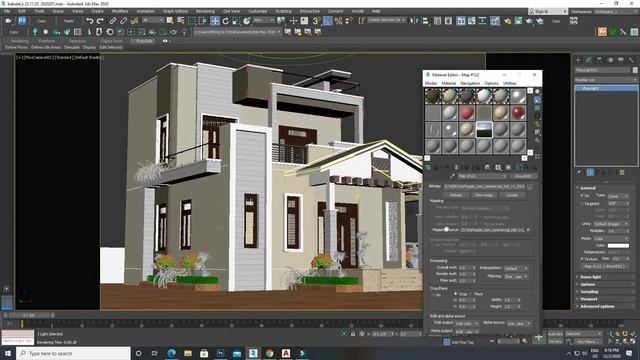Open Select by Name icon
The height and width of the screenshot is (360, 640).
click(x=180, y=21)
